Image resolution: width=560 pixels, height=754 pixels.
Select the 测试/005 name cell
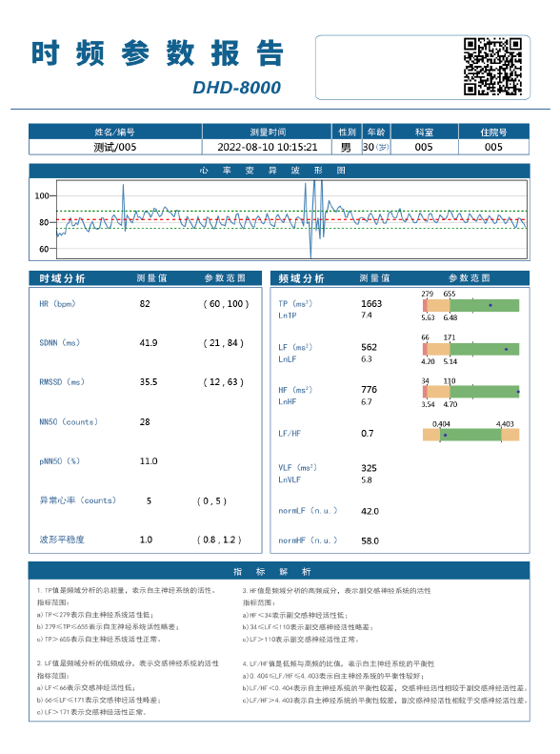point(115,147)
